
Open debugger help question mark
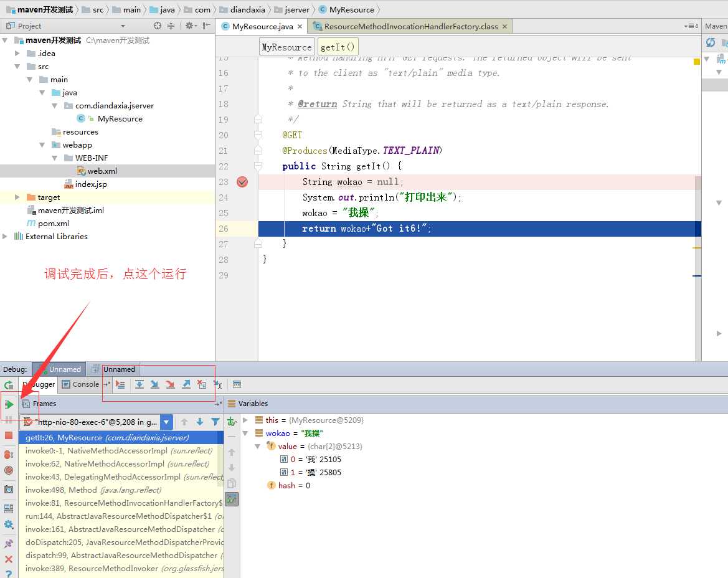tap(9, 574)
